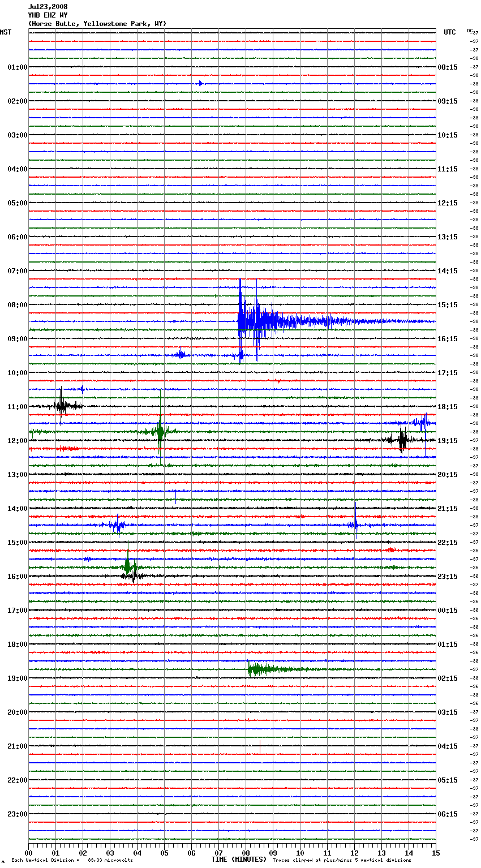The height and width of the screenshot is (868, 481).
Task: Select the 20:00 MST row label
Action: pos(18,712)
